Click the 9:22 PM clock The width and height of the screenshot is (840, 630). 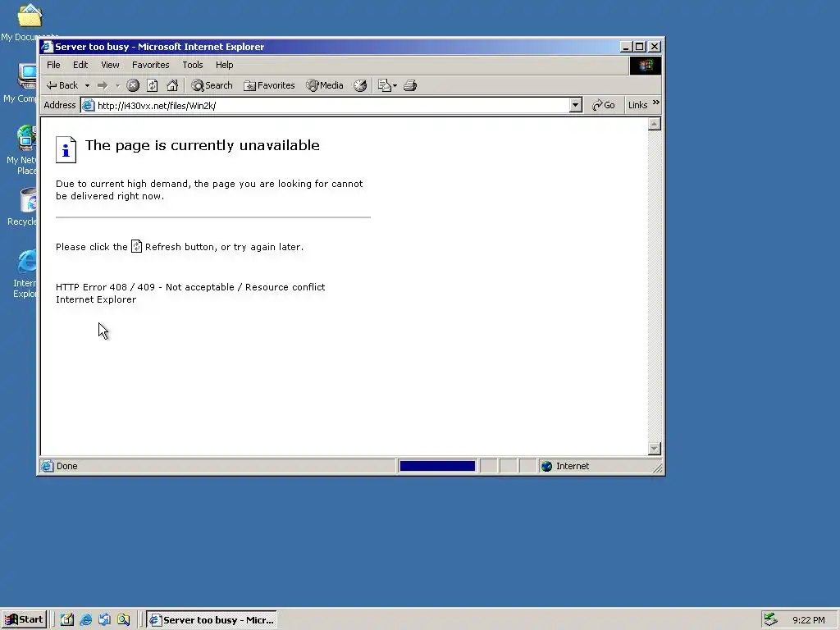tap(808, 620)
